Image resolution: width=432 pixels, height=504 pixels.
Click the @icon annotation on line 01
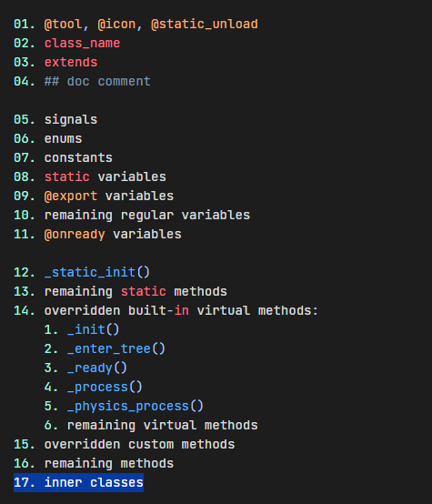pyautogui.click(x=116, y=24)
